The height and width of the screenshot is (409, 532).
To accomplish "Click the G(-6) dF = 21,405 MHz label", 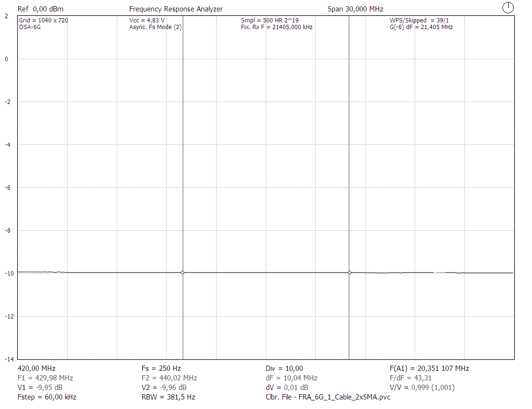I will pos(421,27).
